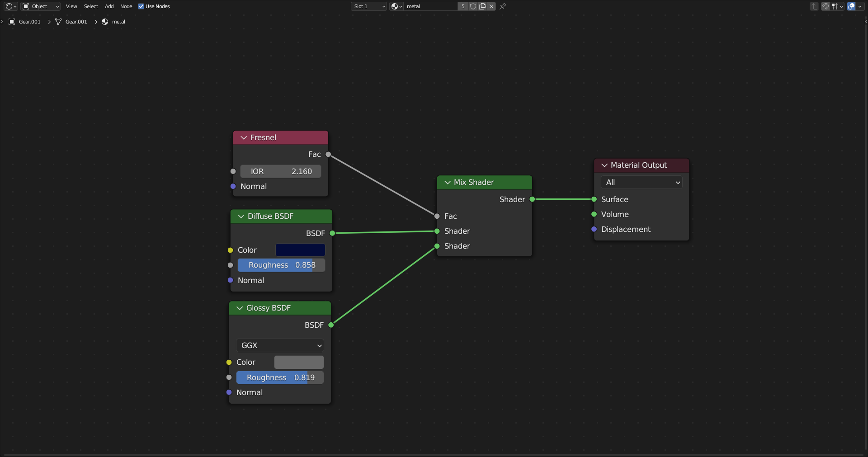Open the All render target dropdown
This screenshot has width=868, height=457.
642,182
